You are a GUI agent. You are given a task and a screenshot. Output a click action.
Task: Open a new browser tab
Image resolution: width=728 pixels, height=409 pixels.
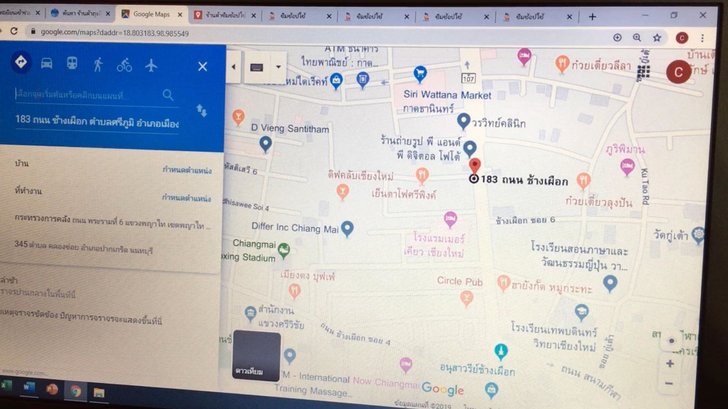pyautogui.click(x=592, y=17)
